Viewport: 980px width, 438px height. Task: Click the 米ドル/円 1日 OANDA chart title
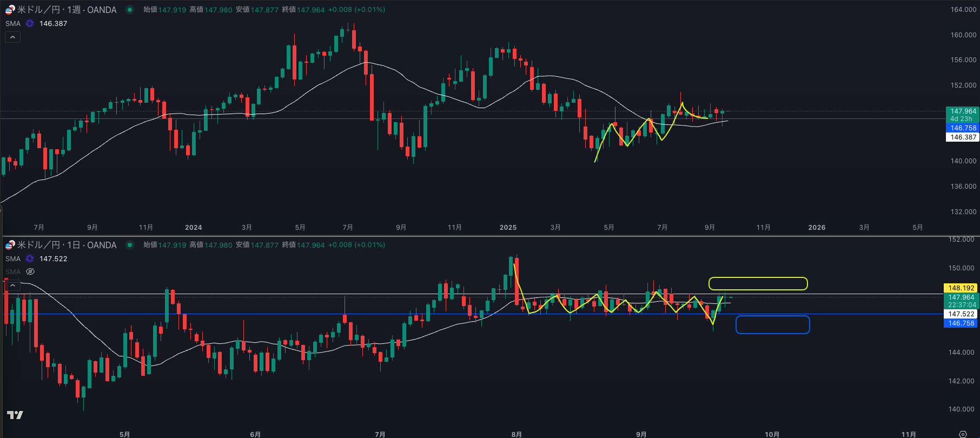coord(67,245)
